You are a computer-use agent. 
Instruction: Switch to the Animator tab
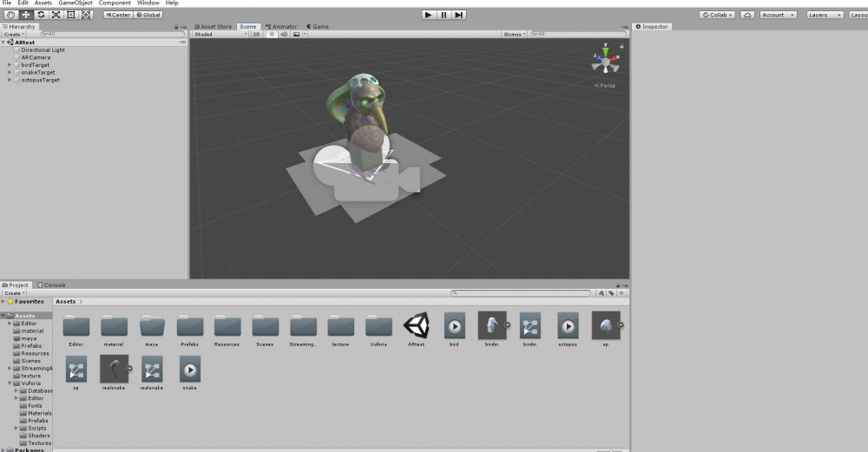click(281, 27)
